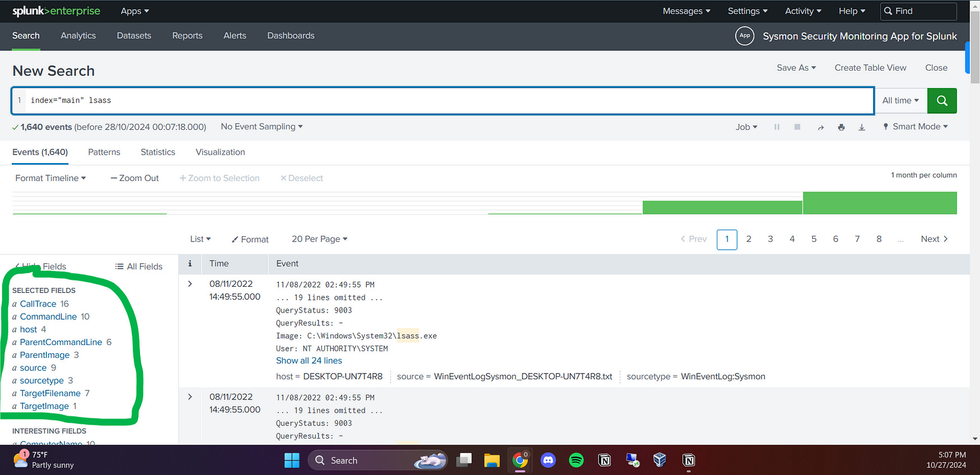The height and width of the screenshot is (475, 980).
Task: Go to Splunk Enterprise home via the logo
Action: coord(56,11)
